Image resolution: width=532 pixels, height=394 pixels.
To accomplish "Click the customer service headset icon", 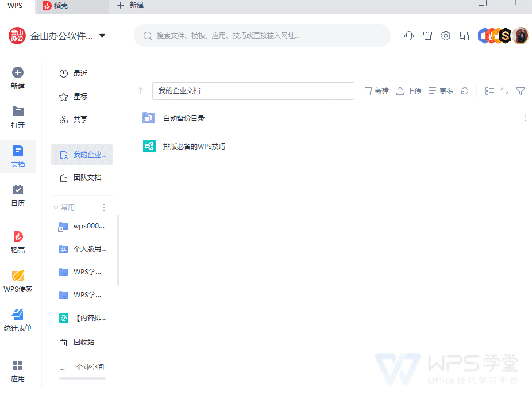I will tap(409, 35).
